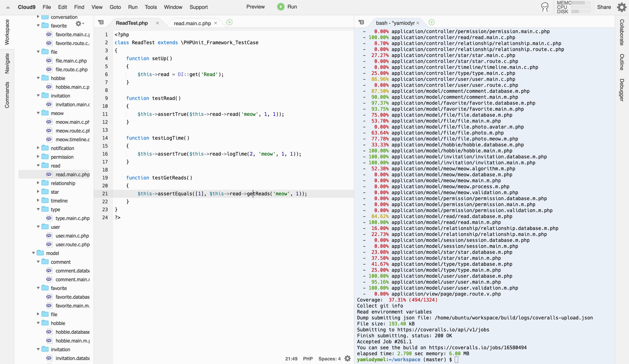This screenshot has height=364, width=629.
Task: Open the Goto menu
Action: 115,7
